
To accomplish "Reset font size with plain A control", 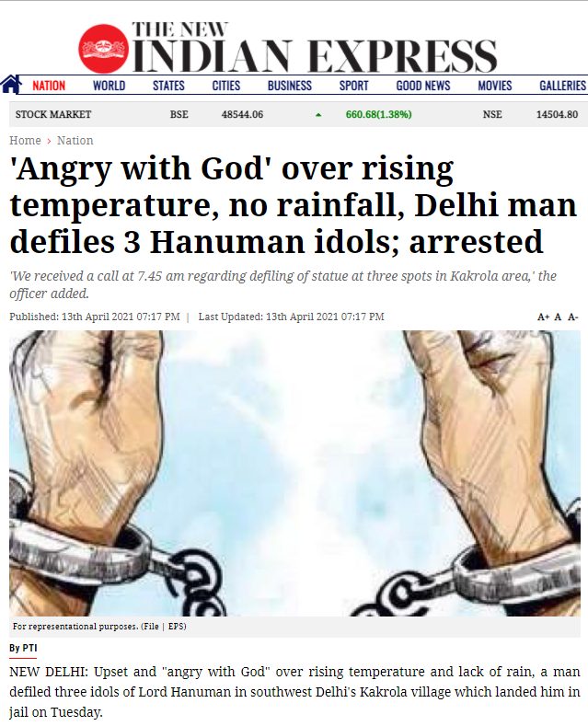I will point(558,317).
